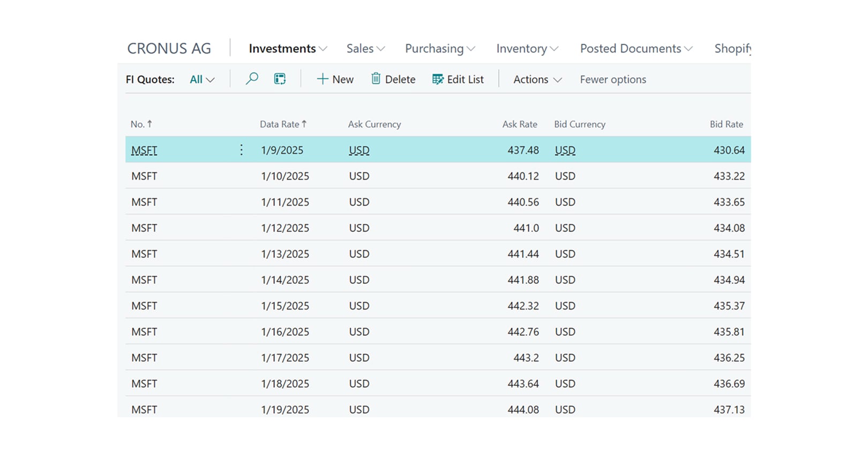Open the Purchasing dropdown

(440, 49)
